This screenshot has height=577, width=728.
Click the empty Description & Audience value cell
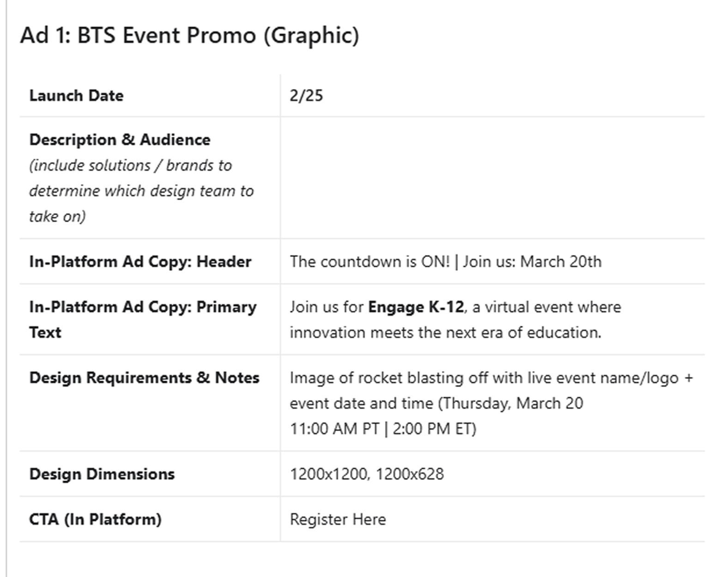(492, 178)
